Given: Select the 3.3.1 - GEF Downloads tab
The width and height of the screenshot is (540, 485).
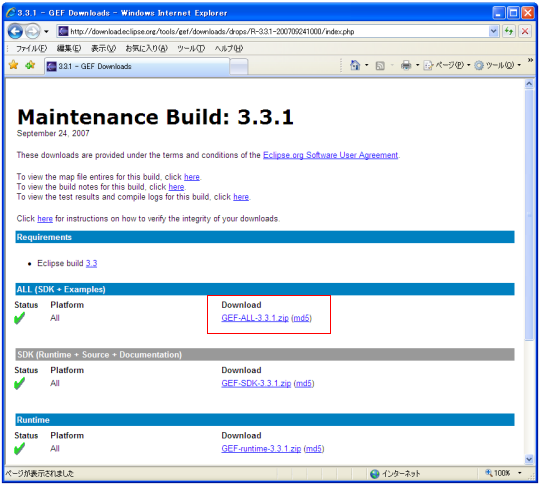Looking at the screenshot, I should click(x=137, y=66).
